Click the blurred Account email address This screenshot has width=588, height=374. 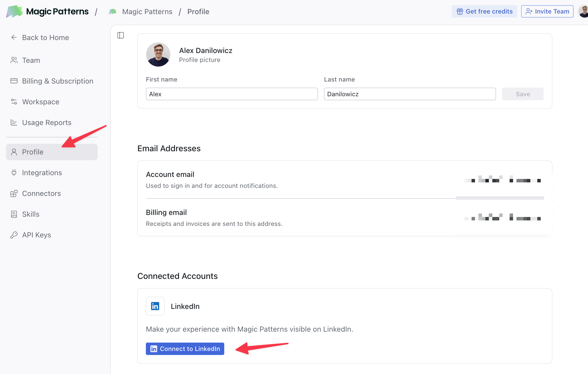(503, 179)
